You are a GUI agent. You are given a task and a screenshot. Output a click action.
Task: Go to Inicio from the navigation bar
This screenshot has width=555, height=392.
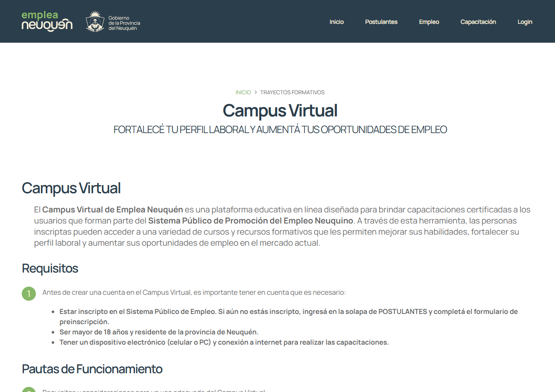(336, 22)
